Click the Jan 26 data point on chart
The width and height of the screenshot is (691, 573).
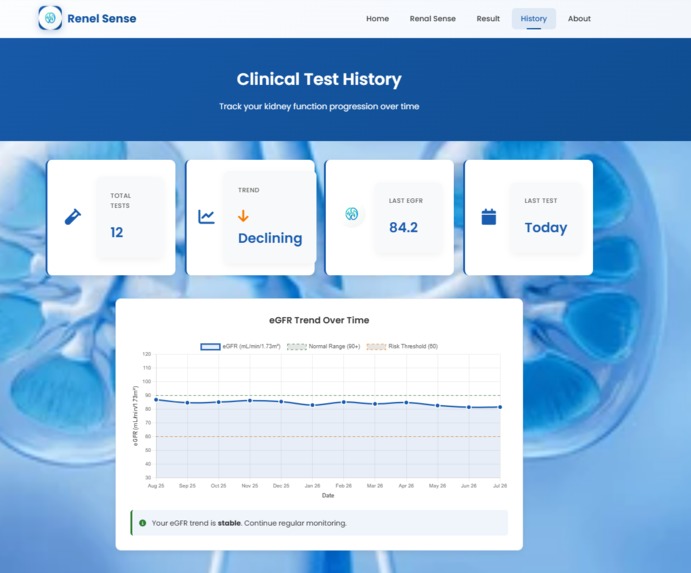pyautogui.click(x=312, y=405)
